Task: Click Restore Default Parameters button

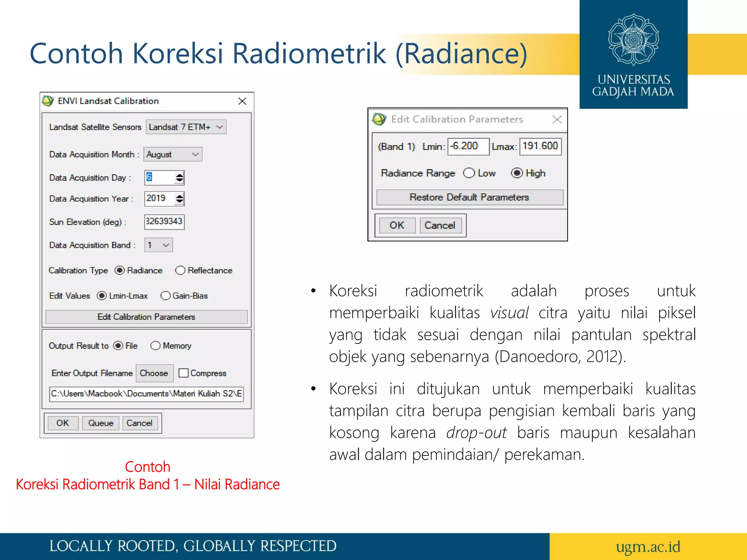Action: 469,197
